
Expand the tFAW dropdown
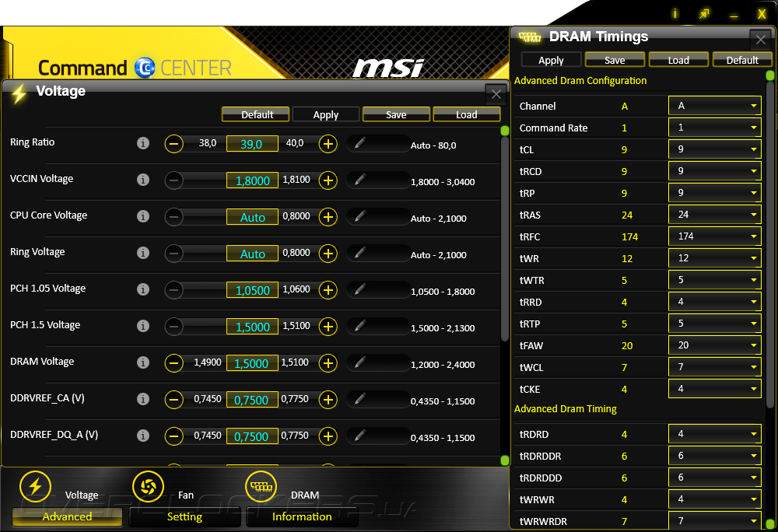pyautogui.click(x=715, y=345)
